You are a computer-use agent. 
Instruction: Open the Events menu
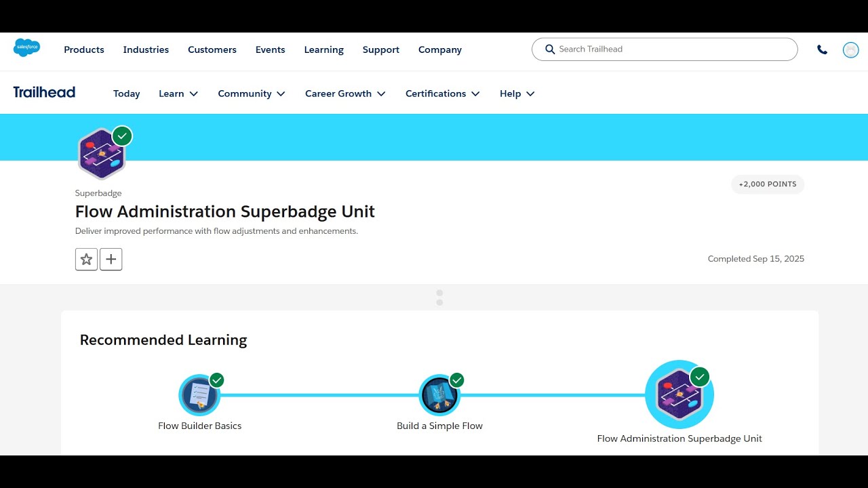270,49
